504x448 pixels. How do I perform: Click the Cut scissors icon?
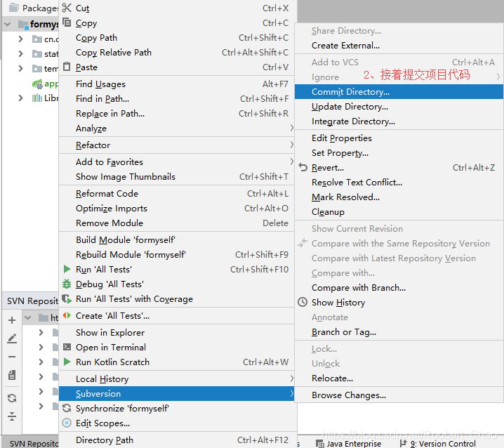point(67,8)
